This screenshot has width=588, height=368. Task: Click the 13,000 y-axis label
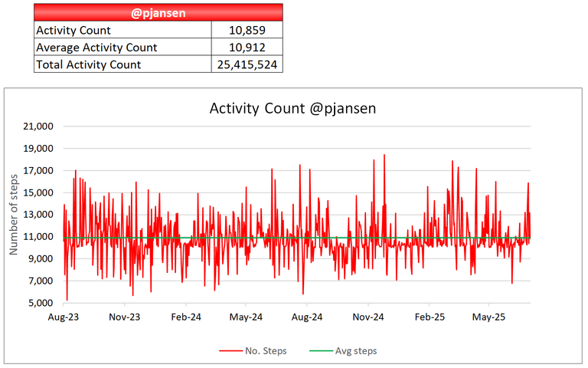pyautogui.click(x=38, y=215)
